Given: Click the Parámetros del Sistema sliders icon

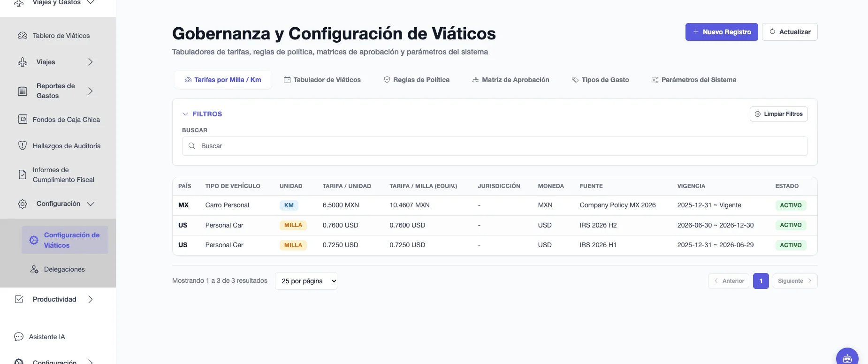Looking at the screenshot, I should (655, 80).
